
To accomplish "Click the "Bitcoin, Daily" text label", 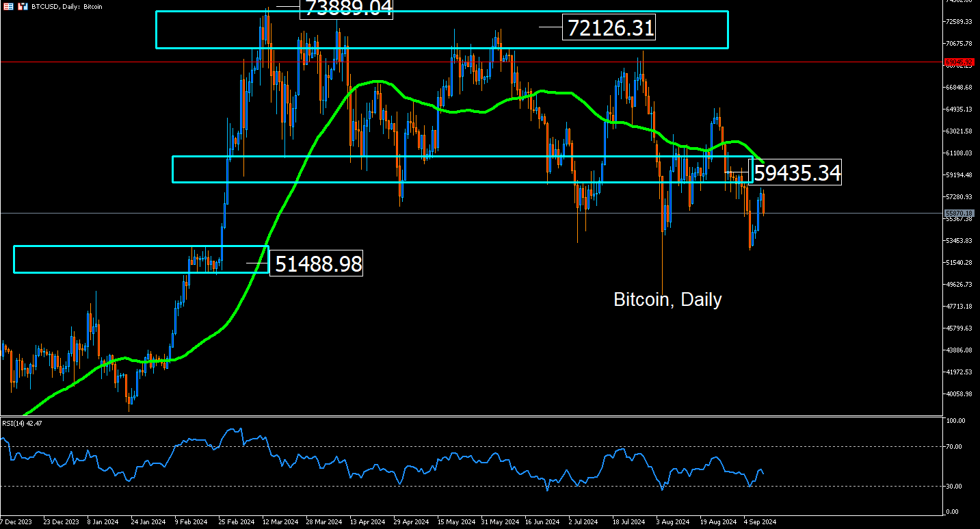I will tap(667, 299).
